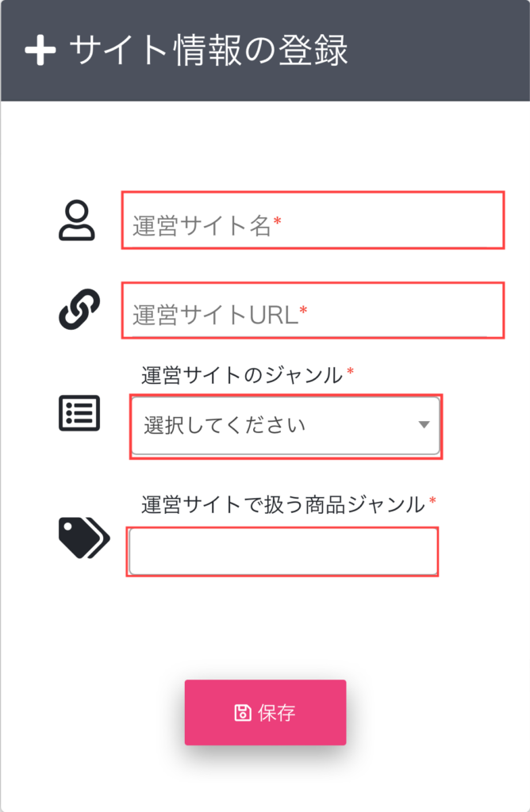The image size is (530, 812).
Task: Click the 保存 text on the pink button
Action: 277,713
